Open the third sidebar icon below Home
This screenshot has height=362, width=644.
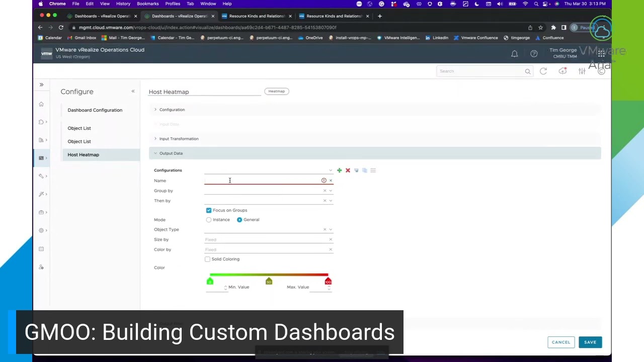click(x=41, y=140)
